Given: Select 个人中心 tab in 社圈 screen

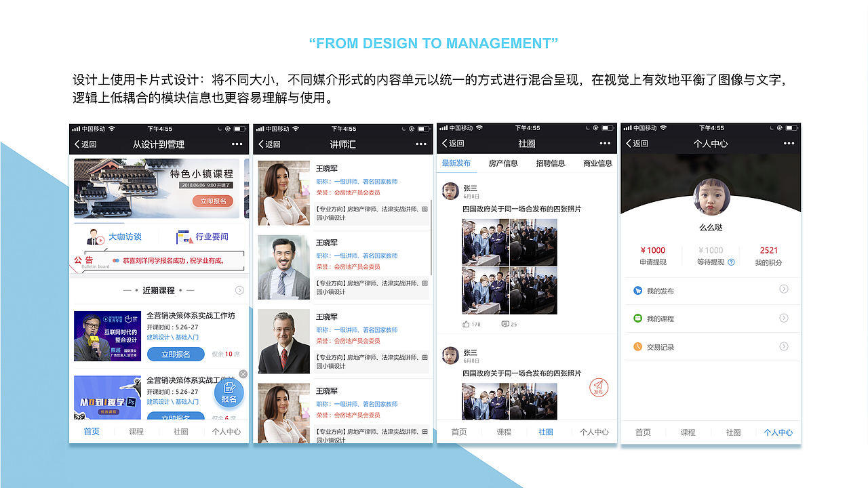Looking at the screenshot, I should coord(594,432).
